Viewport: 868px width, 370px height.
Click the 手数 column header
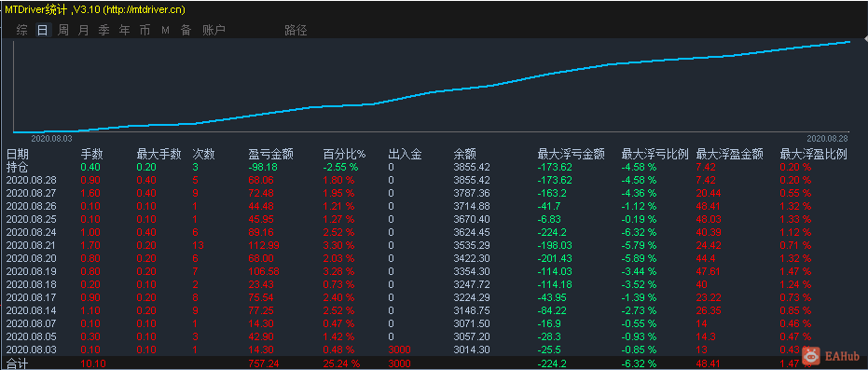click(92, 155)
